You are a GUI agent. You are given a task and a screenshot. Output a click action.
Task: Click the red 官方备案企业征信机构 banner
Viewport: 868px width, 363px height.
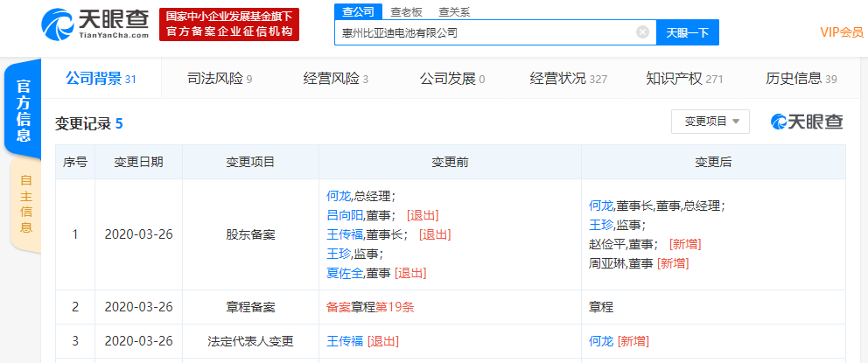point(229,24)
